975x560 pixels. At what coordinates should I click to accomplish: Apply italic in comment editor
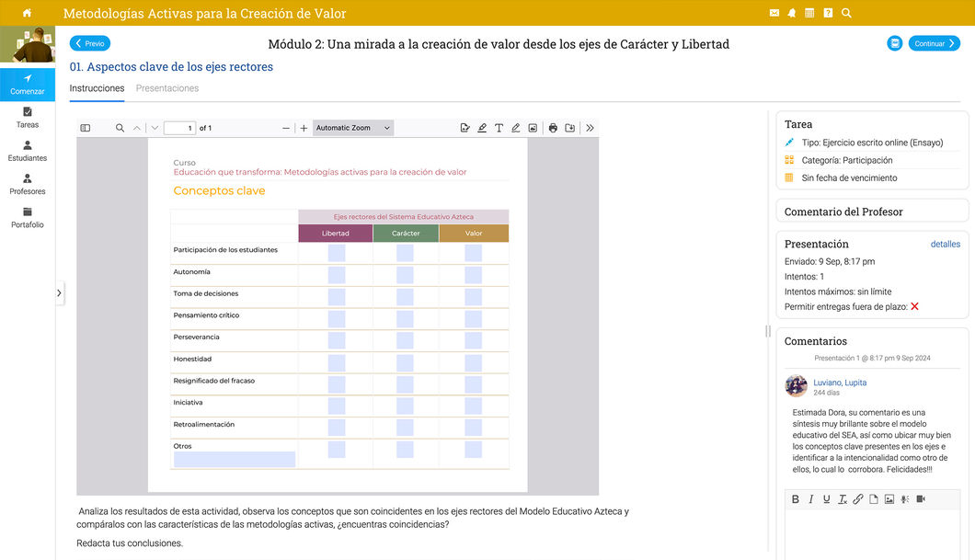pos(811,499)
